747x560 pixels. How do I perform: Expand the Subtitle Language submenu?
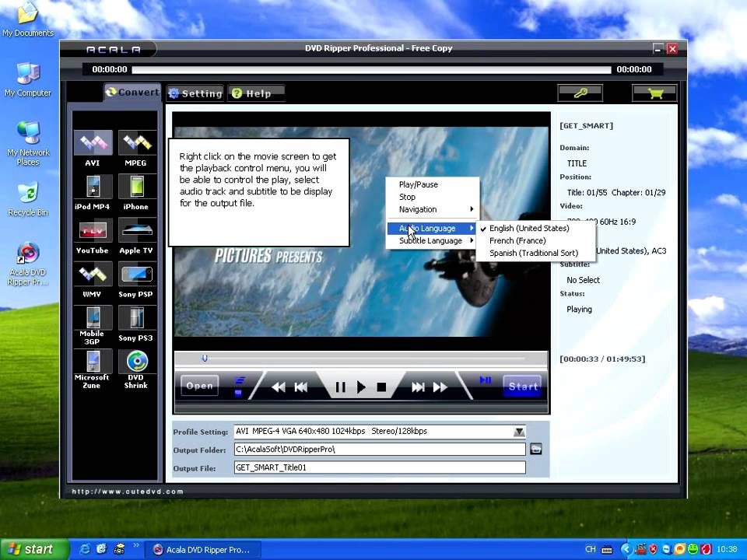click(x=432, y=240)
